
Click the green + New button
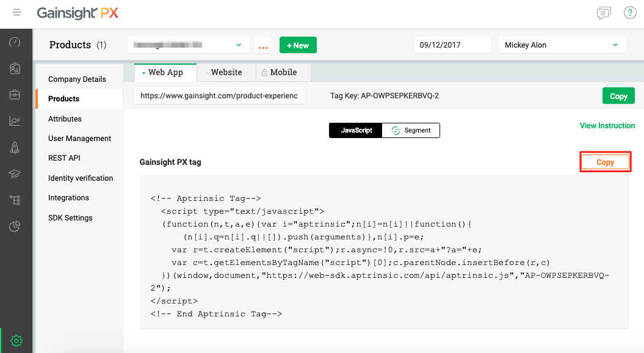(298, 45)
